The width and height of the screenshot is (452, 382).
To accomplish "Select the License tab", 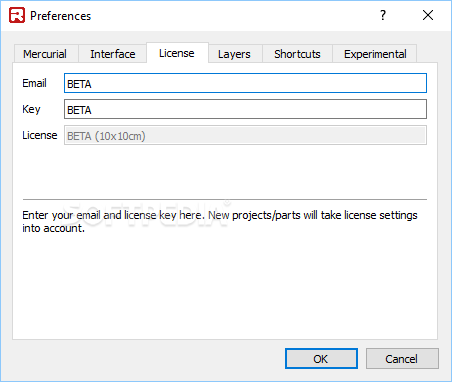I will tap(177, 53).
